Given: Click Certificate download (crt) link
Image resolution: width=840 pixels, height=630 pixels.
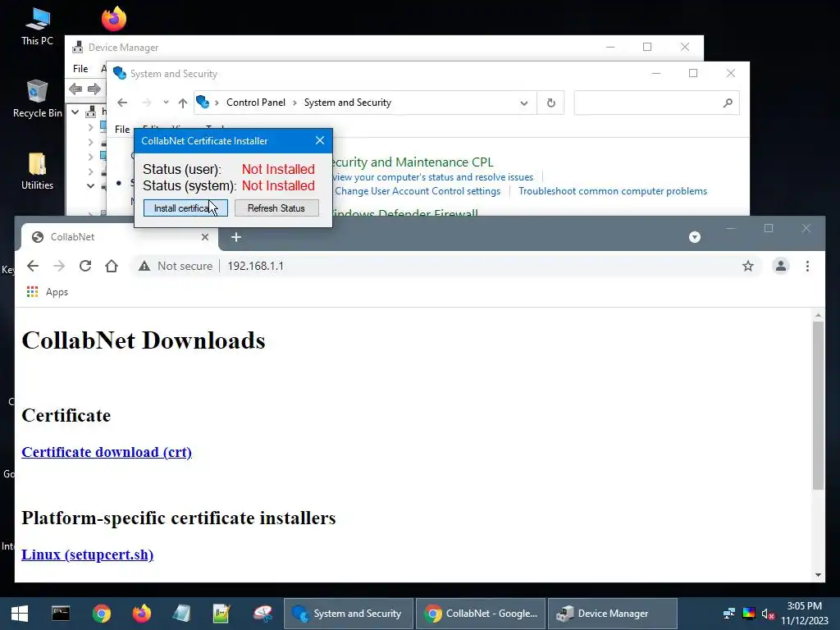Looking at the screenshot, I should pyautogui.click(x=107, y=452).
